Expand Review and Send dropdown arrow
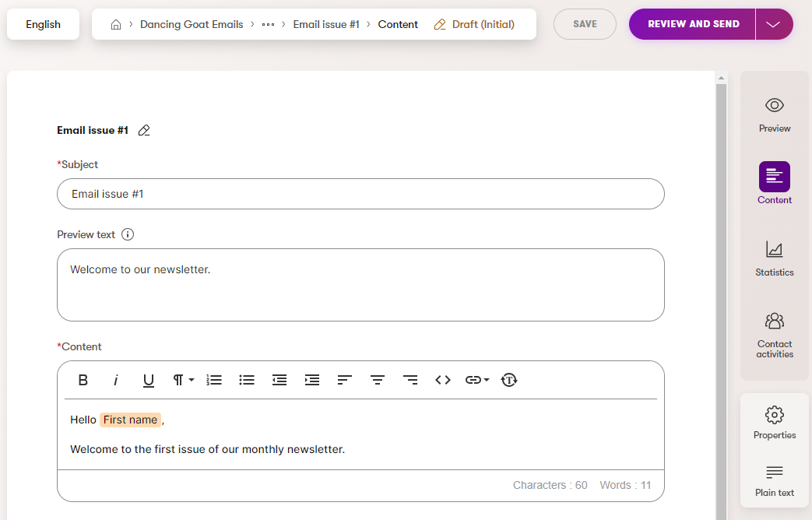The image size is (812, 520). (774, 24)
